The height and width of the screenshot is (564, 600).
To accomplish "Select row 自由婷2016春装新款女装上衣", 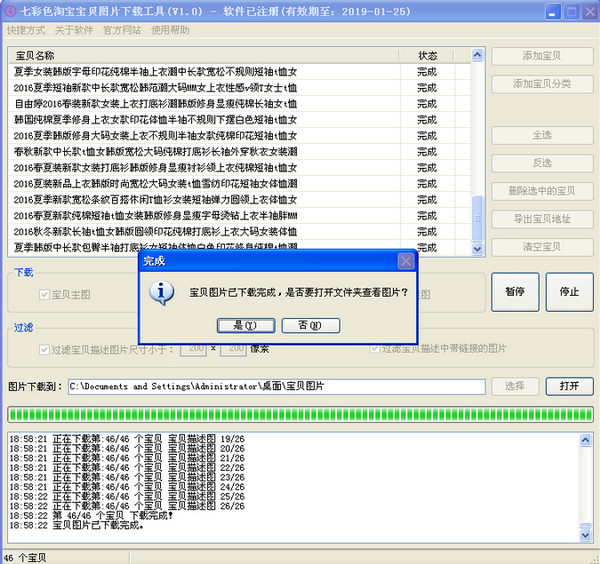I will pos(239,104).
